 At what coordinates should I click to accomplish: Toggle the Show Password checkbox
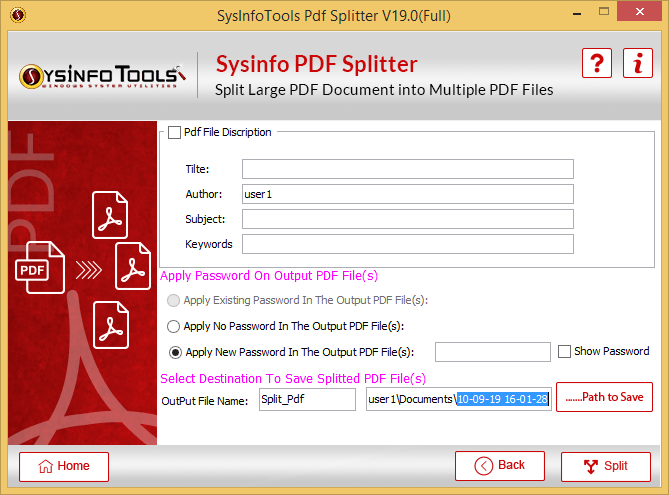pos(564,352)
